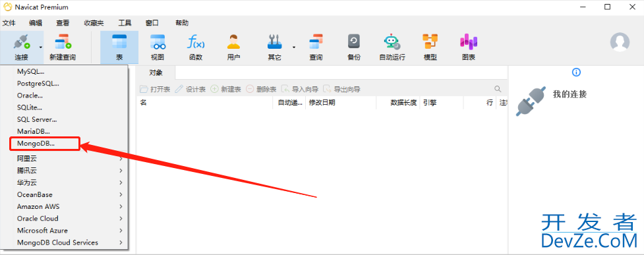644x255 pixels.
Task: Click the 导出向导 (Export Wizard) button
Action: click(341, 89)
